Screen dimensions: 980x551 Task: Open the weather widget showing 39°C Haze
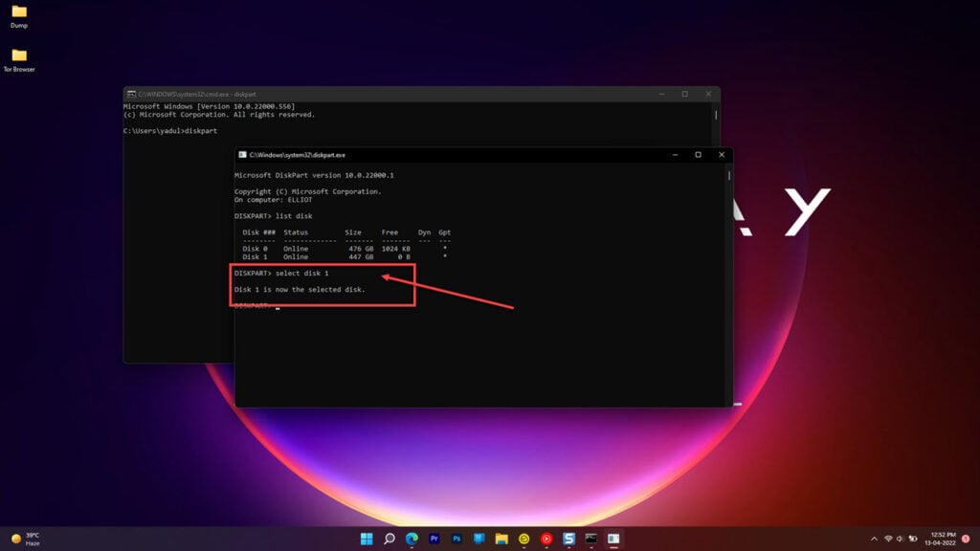(27, 539)
